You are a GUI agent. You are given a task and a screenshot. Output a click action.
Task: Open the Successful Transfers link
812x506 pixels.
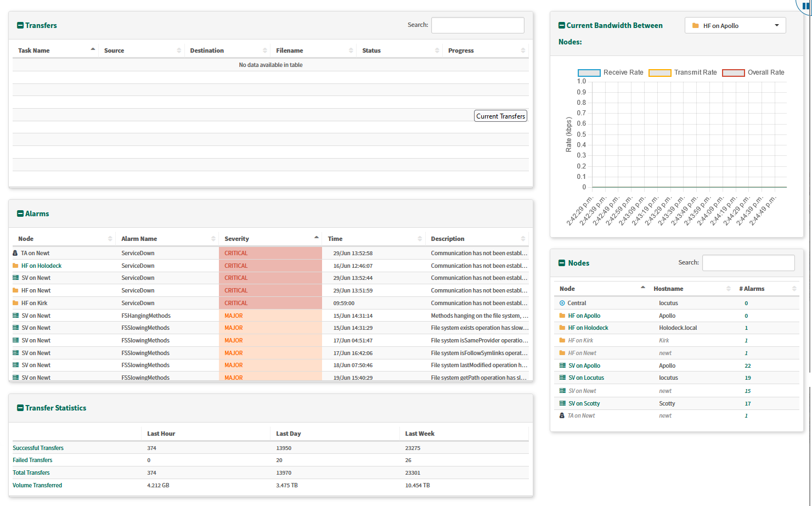[38, 448]
